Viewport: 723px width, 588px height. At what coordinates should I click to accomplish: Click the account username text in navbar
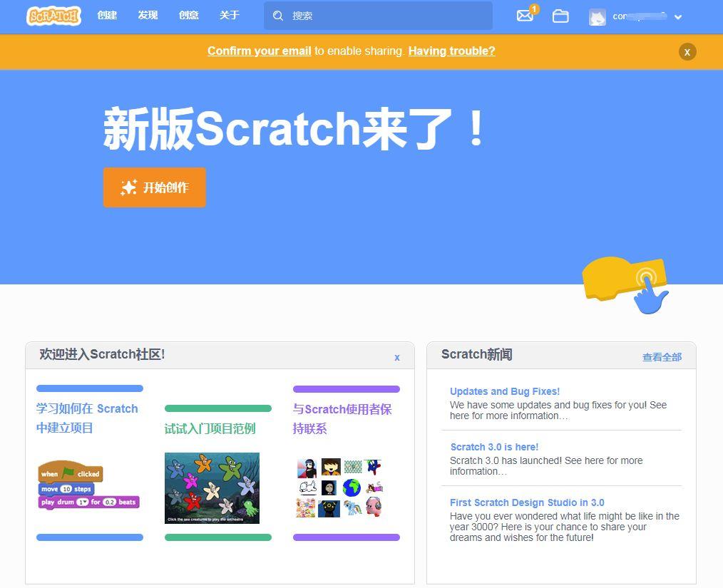640,16
